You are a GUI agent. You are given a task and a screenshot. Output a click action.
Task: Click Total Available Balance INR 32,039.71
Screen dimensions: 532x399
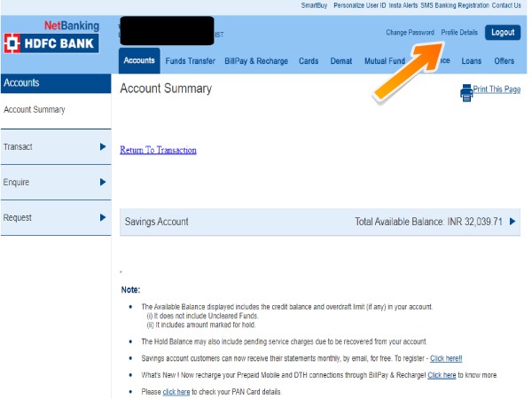click(x=428, y=222)
